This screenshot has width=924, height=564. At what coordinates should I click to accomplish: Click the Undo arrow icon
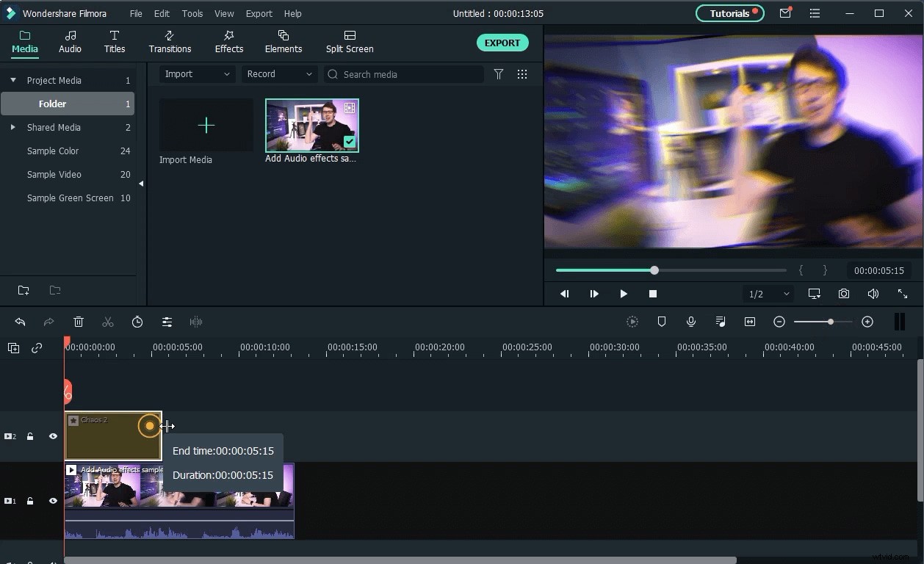click(20, 322)
